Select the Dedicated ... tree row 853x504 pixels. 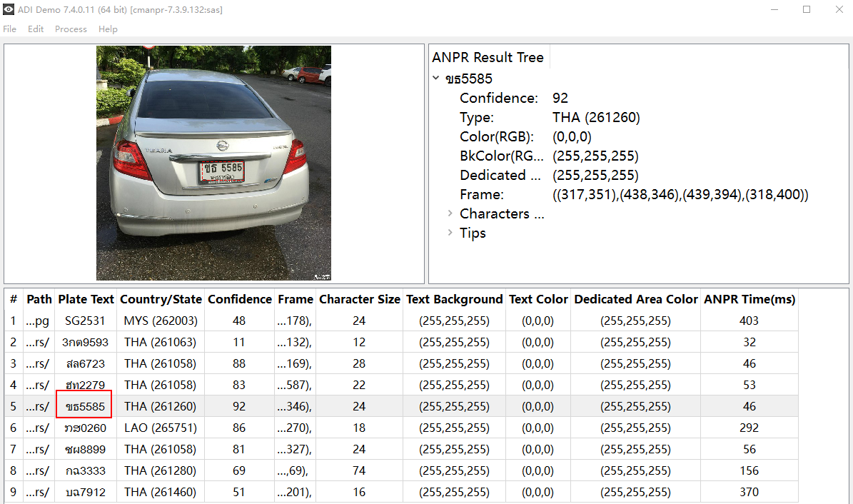(549, 175)
